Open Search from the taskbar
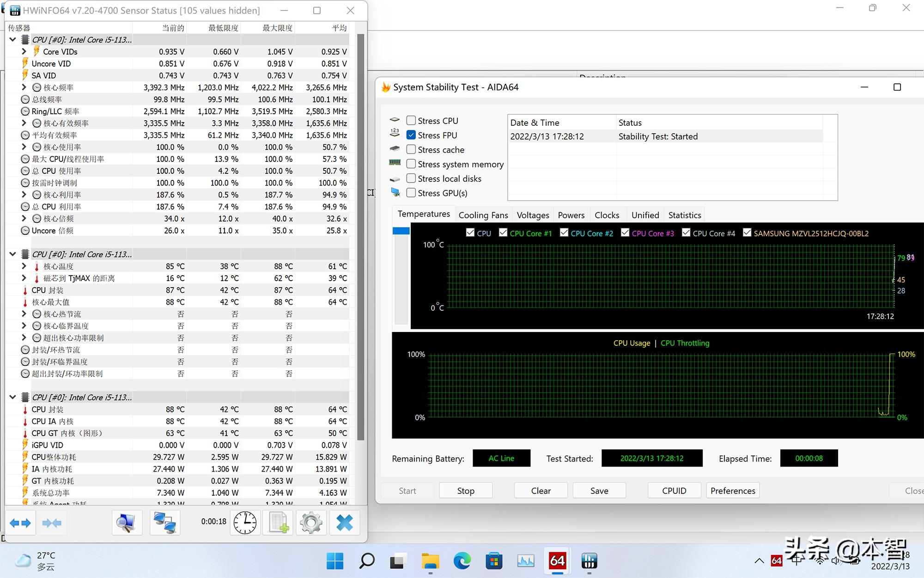924x578 pixels. point(367,561)
